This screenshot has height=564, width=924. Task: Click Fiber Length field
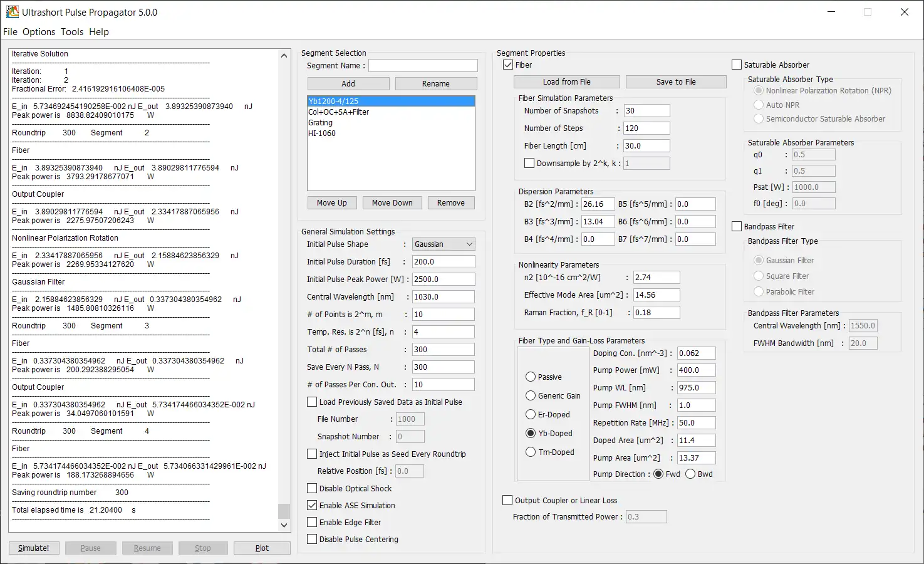646,146
